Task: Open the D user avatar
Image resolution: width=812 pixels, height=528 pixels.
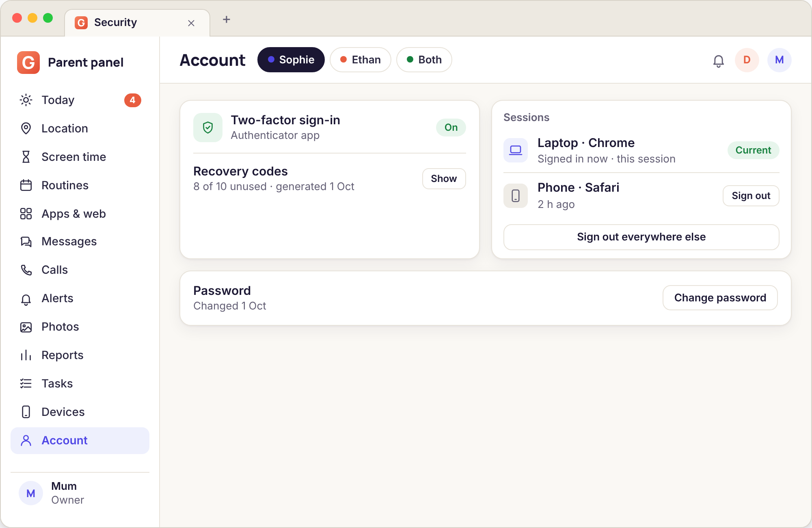Action: [747, 60]
